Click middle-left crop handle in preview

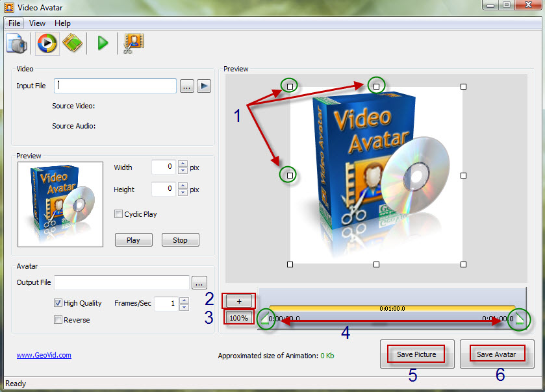[290, 175]
